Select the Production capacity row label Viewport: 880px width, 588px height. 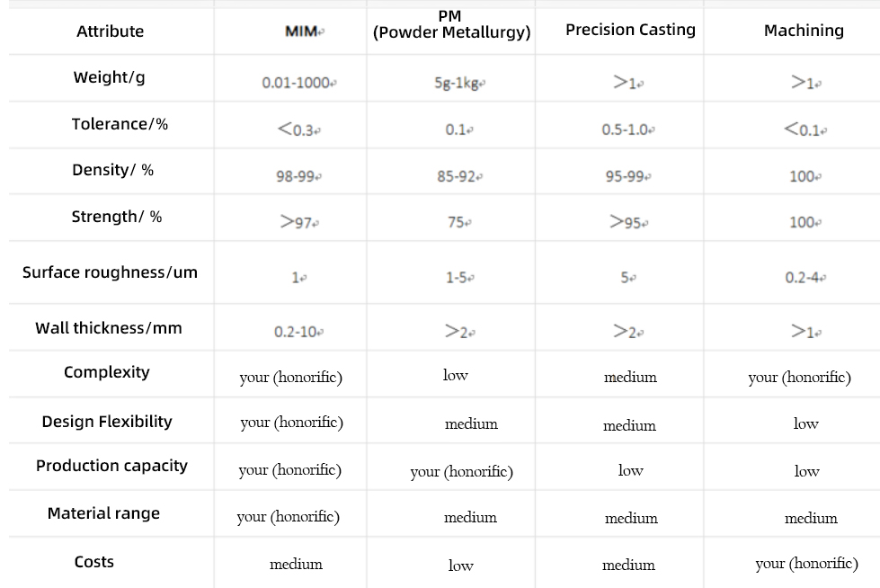pyautogui.click(x=111, y=466)
